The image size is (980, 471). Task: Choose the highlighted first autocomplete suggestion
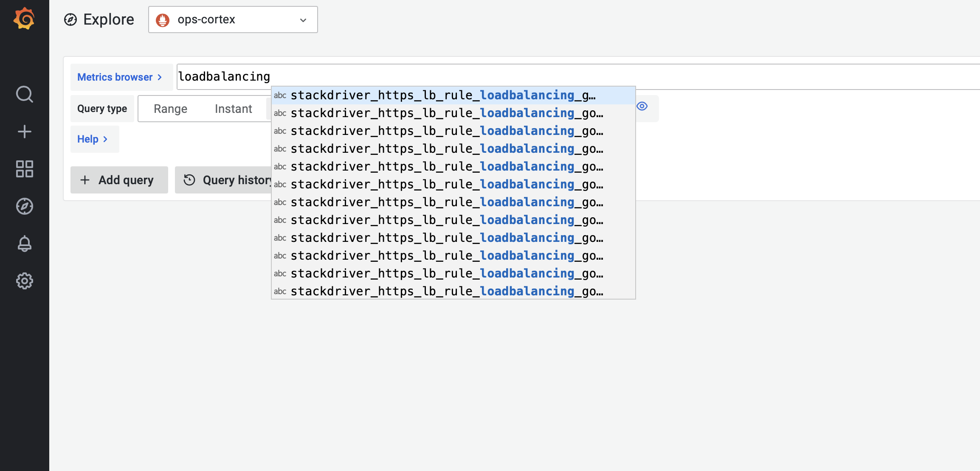[x=453, y=95]
